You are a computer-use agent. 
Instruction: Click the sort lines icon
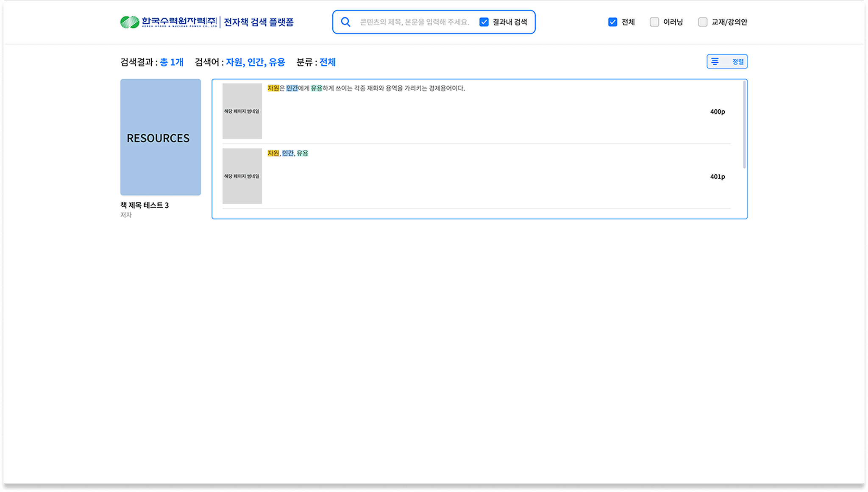tap(715, 62)
